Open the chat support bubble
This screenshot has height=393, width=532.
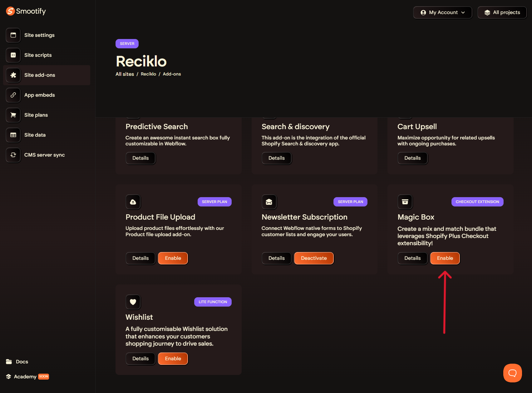[x=512, y=373]
